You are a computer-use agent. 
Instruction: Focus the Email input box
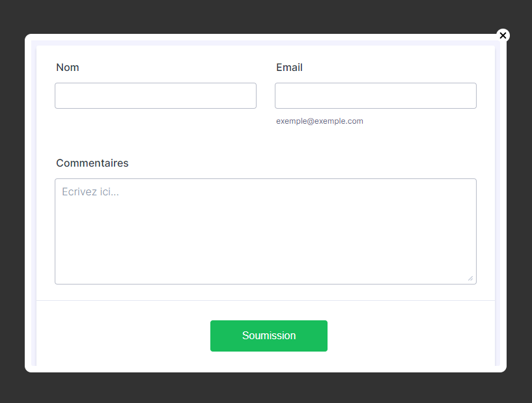(x=376, y=96)
